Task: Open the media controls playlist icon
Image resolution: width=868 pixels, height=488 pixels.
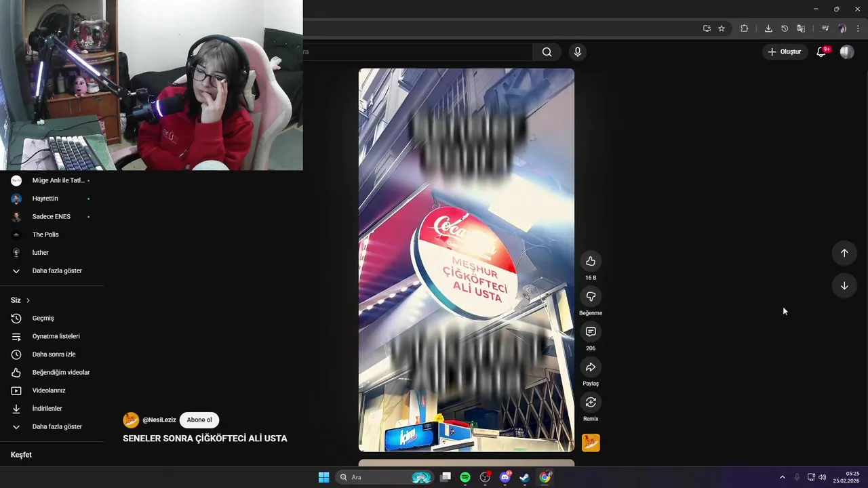Action: click(825, 28)
